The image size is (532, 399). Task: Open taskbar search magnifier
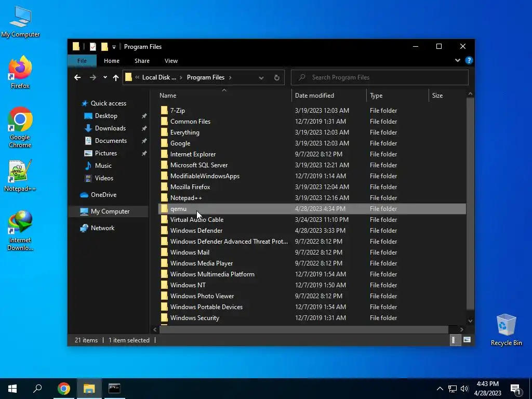[x=37, y=389]
